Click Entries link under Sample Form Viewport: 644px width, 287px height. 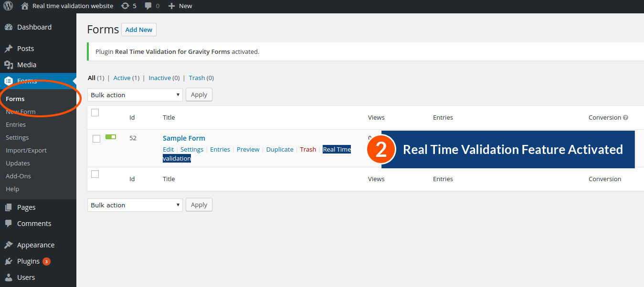pos(220,149)
